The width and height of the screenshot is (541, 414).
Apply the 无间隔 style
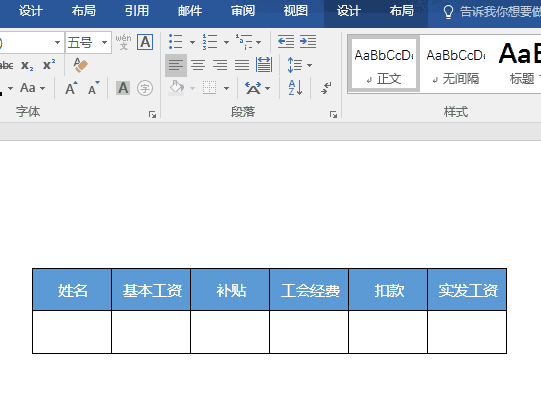[456, 64]
